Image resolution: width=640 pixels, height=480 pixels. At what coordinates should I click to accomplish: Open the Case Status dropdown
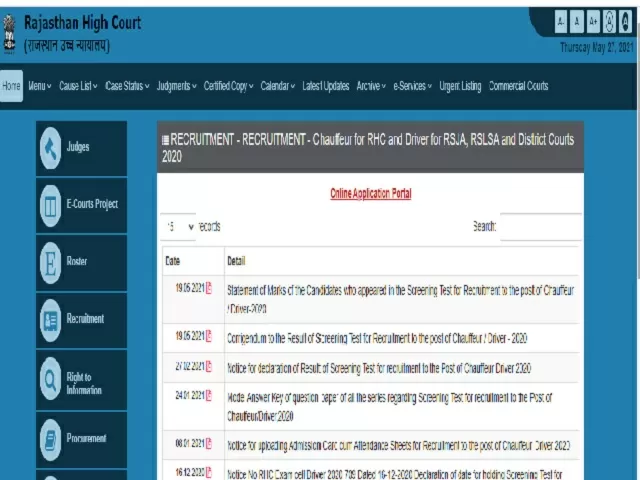(x=127, y=86)
